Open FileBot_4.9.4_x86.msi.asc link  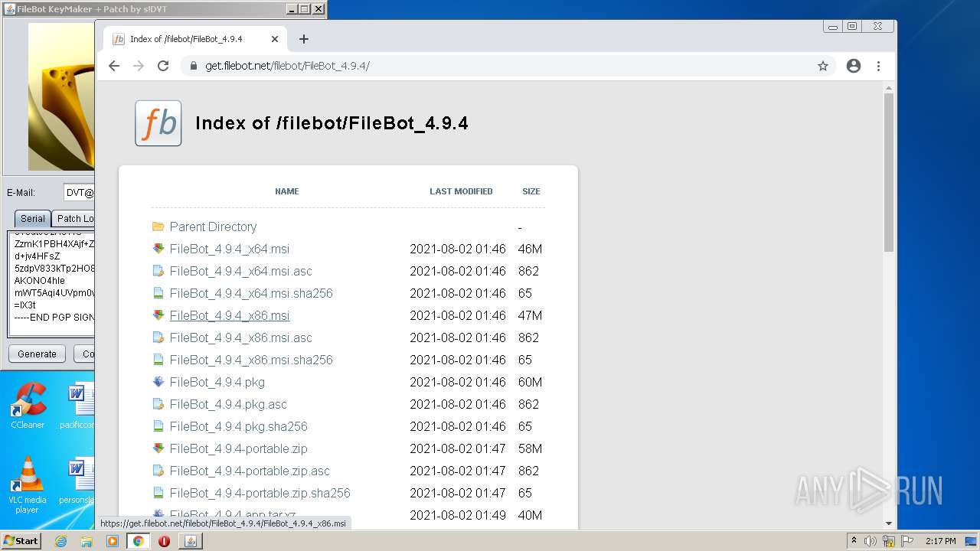tap(241, 337)
